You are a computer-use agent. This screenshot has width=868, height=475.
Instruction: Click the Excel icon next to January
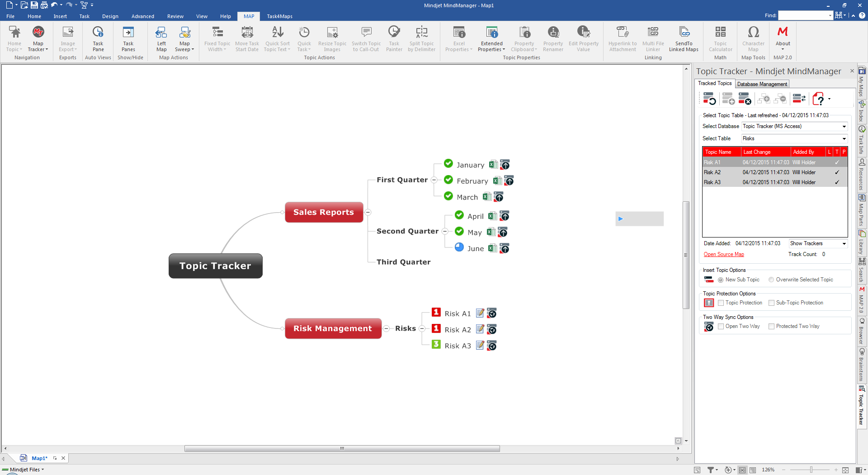[x=493, y=165]
